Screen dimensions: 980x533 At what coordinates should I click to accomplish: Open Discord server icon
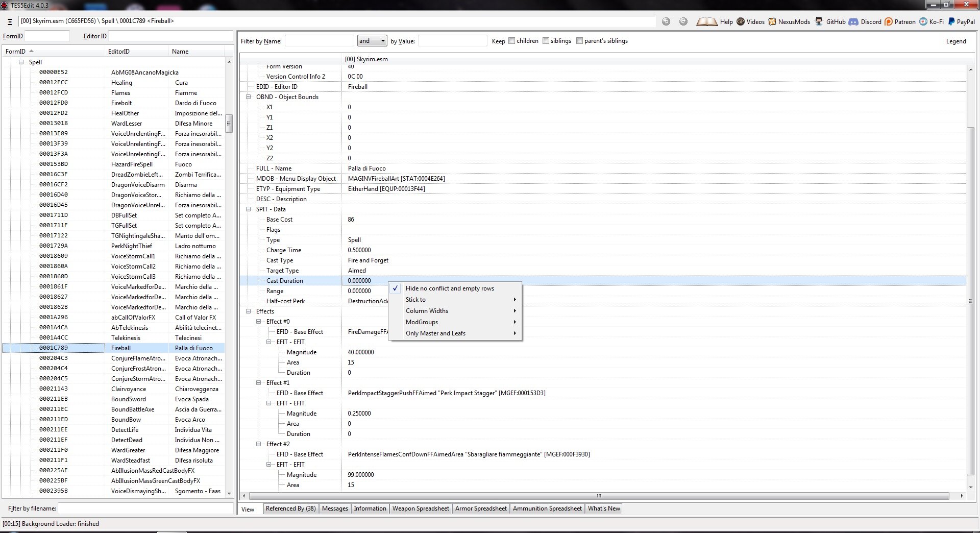[853, 21]
